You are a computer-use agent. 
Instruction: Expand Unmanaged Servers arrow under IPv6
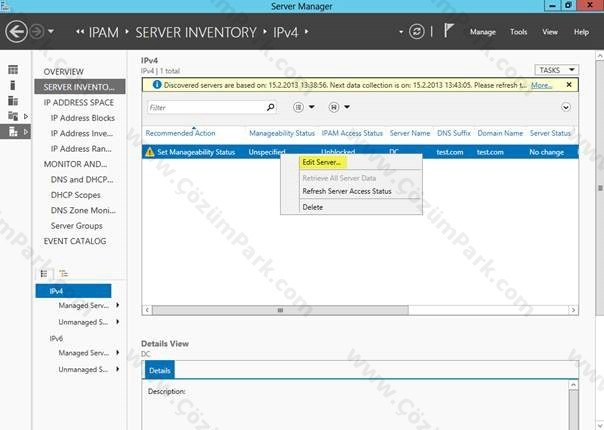117,369
